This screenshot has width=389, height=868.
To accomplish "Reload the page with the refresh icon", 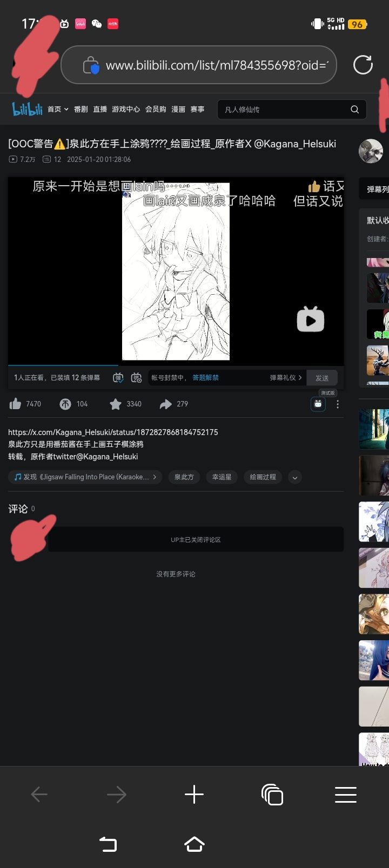I will coord(363,65).
